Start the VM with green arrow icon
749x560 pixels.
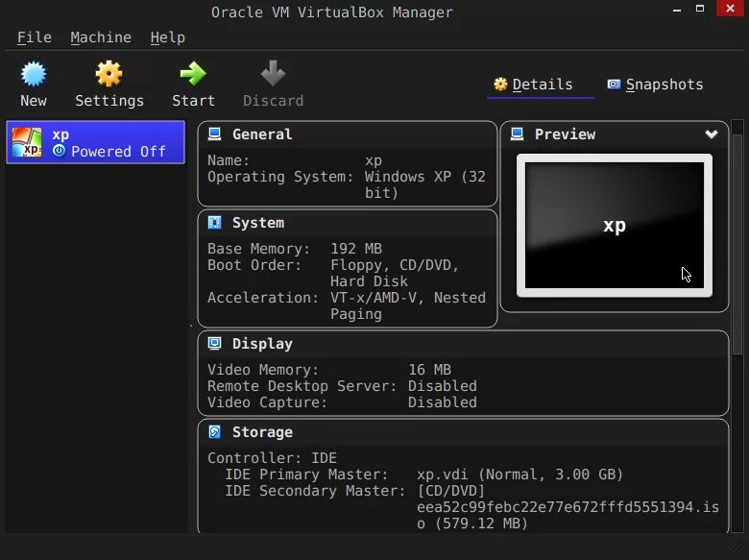[193, 74]
